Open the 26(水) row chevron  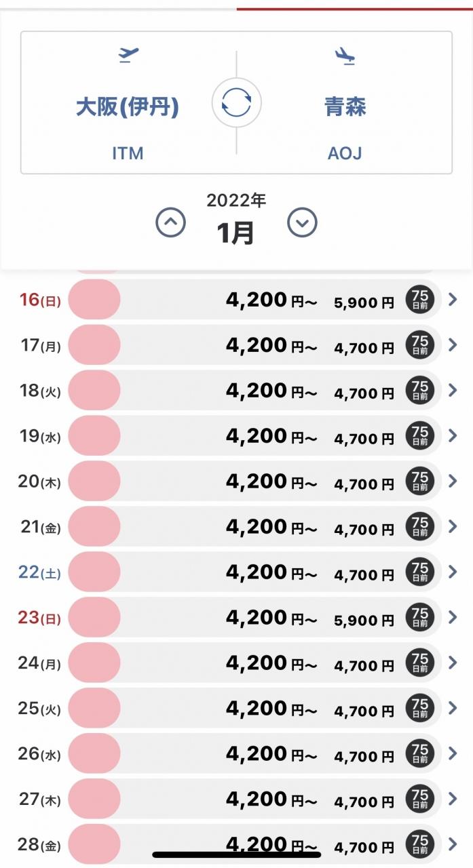(453, 753)
